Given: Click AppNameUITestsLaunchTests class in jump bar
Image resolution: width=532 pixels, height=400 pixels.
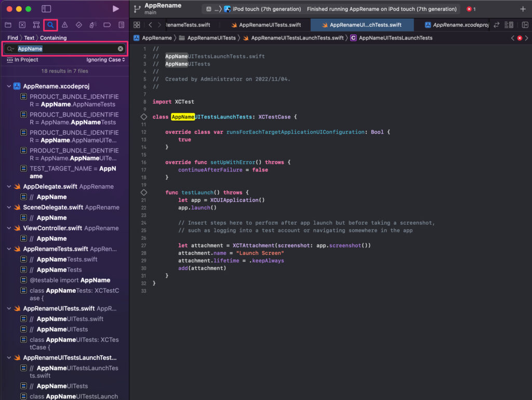Looking at the screenshot, I should coord(391,38).
